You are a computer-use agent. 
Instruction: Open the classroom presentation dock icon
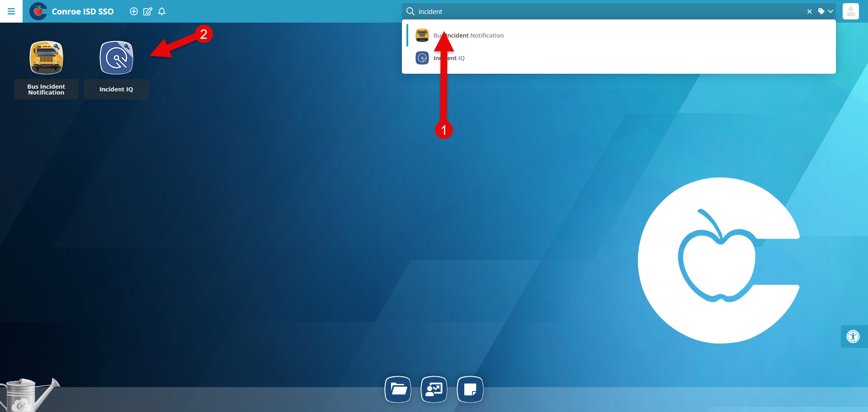434,389
